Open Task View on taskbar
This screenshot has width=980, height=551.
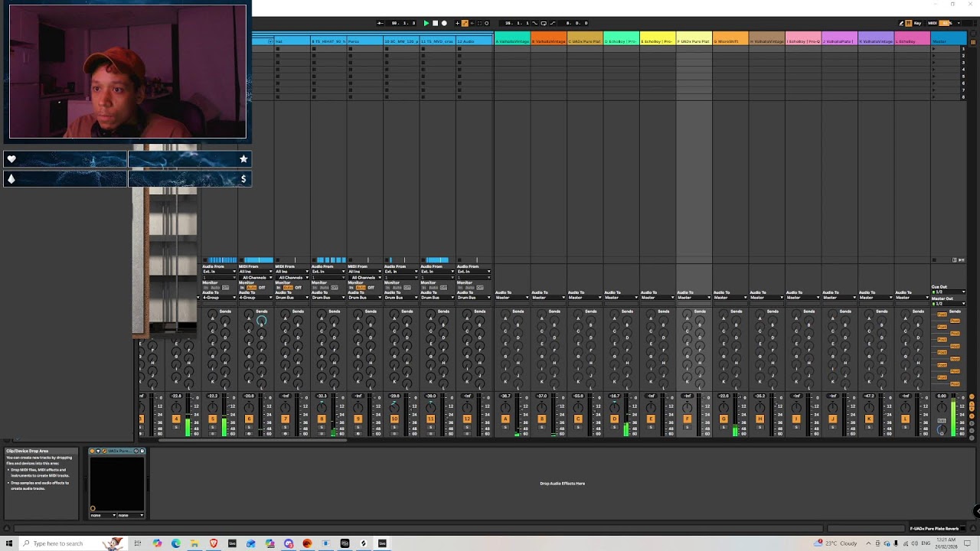(x=137, y=543)
